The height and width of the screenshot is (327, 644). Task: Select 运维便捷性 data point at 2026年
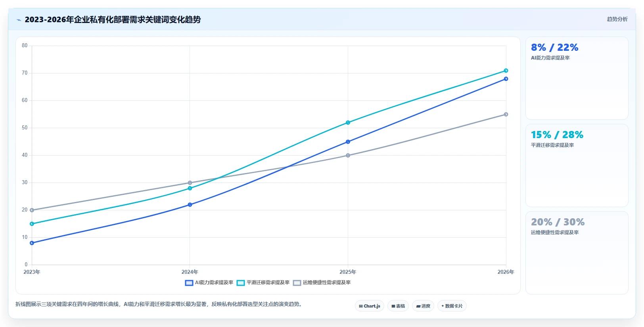coord(506,114)
